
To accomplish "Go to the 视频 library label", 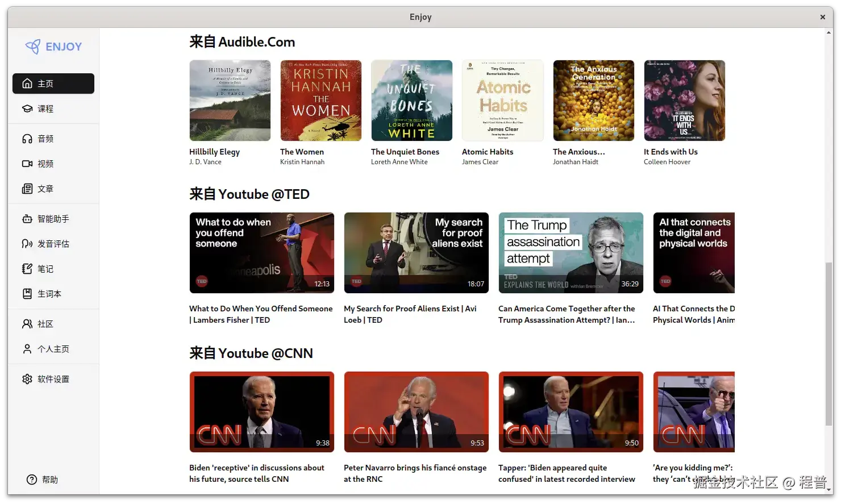I will coord(45,164).
